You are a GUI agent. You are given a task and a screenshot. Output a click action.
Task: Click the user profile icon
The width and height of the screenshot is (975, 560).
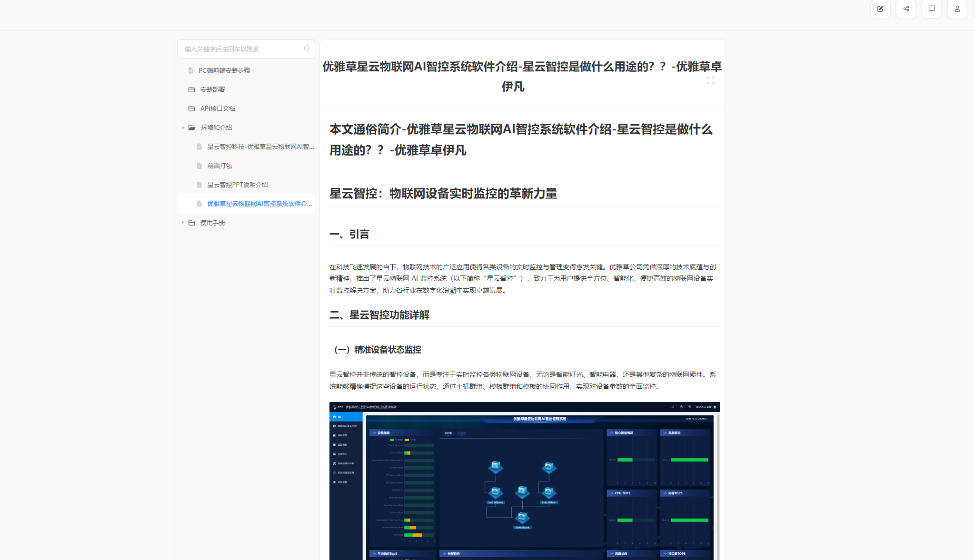click(957, 9)
